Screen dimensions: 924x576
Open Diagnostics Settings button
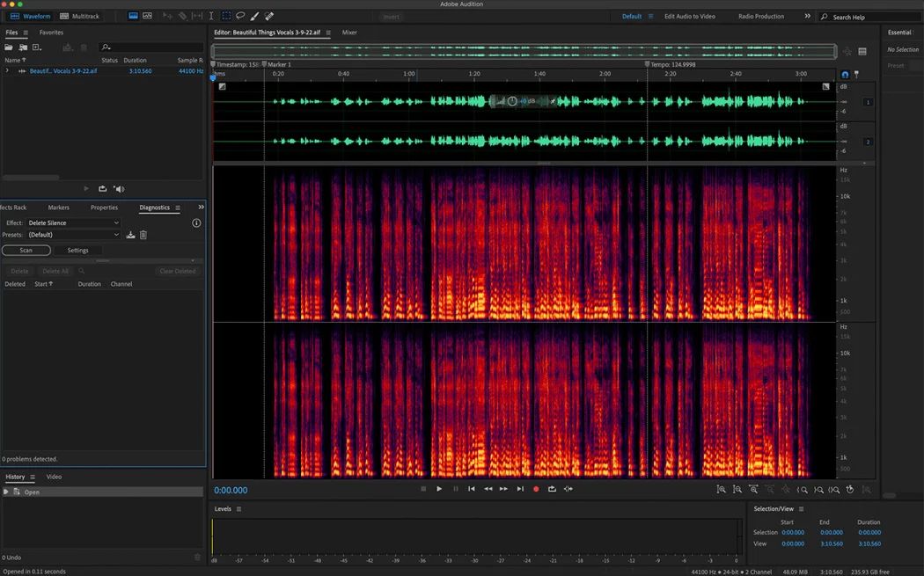point(77,251)
